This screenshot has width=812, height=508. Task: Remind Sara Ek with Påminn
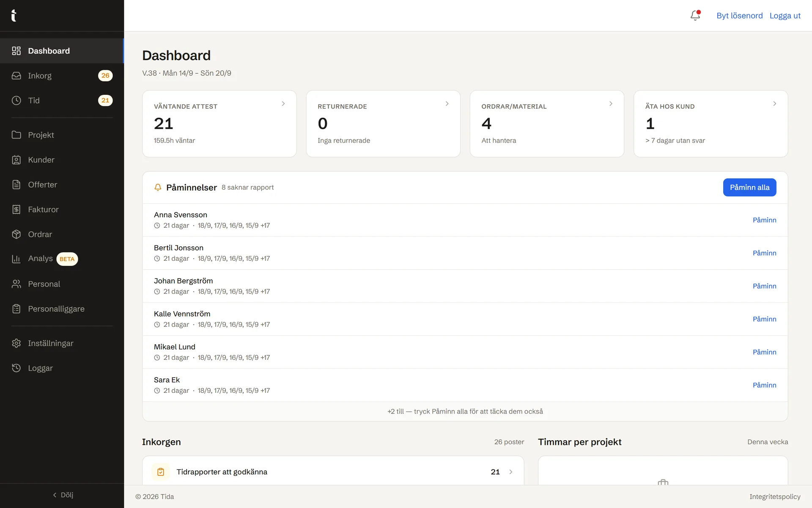point(764,385)
